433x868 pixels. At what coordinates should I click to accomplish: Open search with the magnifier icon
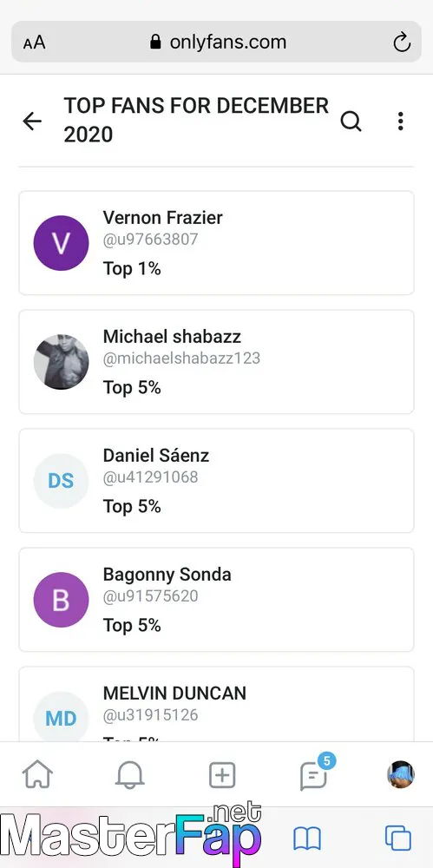coord(351,121)
